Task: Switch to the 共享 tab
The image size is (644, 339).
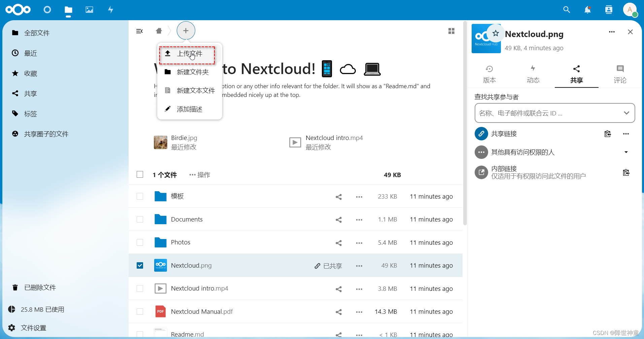Action: coord(576,74)
